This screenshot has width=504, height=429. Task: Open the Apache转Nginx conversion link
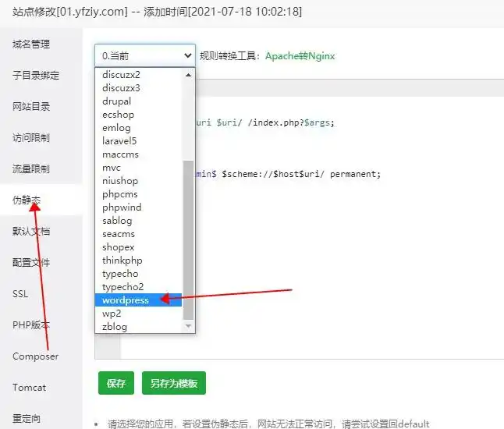tap(301, 56)
